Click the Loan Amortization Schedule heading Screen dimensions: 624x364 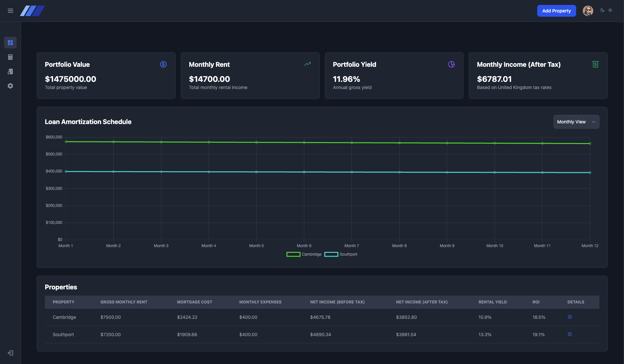pyautogui.click(x=88, y=122)
